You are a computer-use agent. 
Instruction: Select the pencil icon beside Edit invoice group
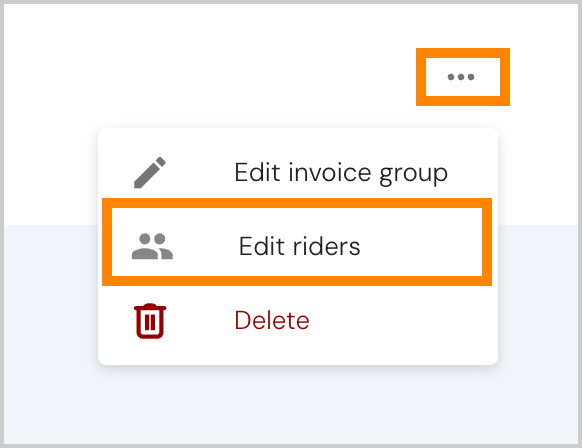[150, 173]
